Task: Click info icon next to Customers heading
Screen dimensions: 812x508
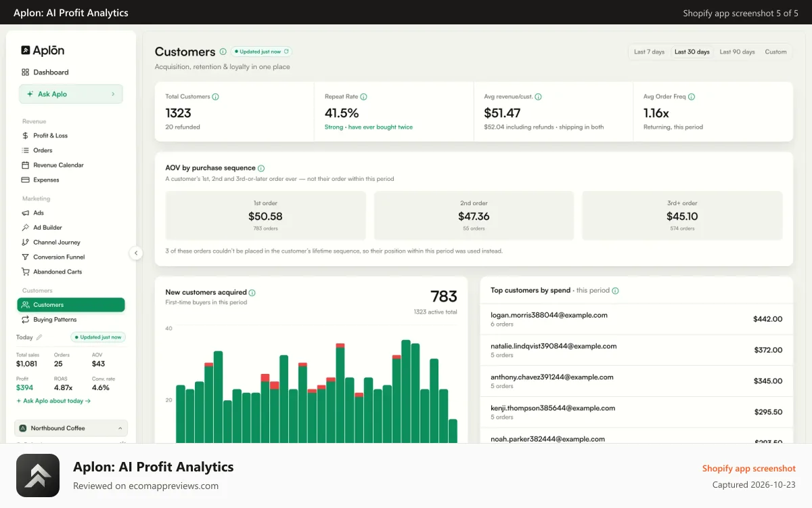Action: pos(223,51)
